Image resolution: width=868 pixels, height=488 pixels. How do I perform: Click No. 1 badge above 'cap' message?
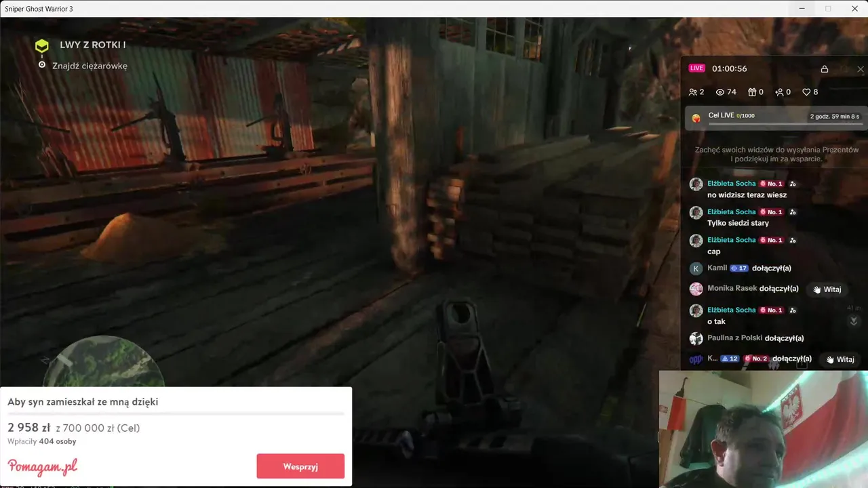[x=771, y=240]
